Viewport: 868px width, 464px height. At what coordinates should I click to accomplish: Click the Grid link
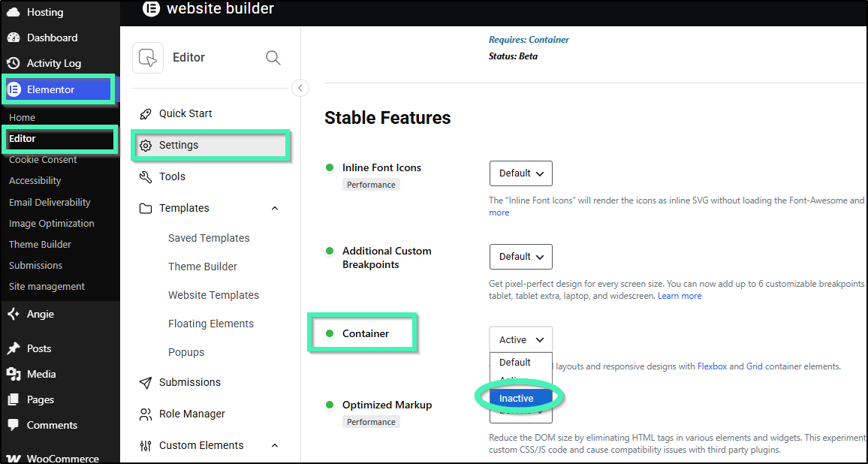[x=754, y=366]
